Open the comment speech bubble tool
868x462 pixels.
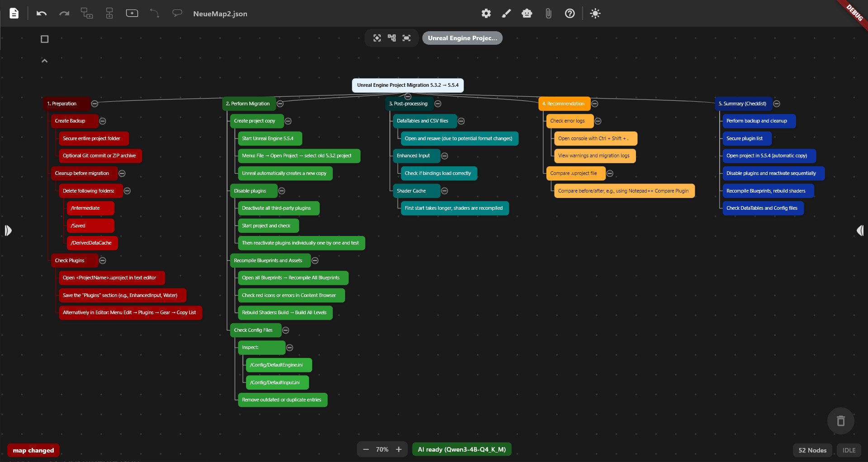point(177,13)
